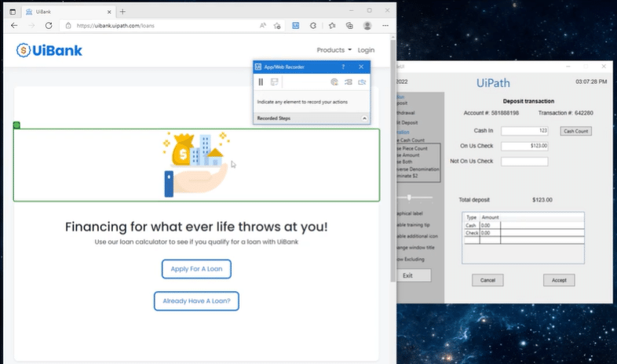Collapse the Recorded Steps section
Viewport: 617px width, 364px height.
click(364, 118)
